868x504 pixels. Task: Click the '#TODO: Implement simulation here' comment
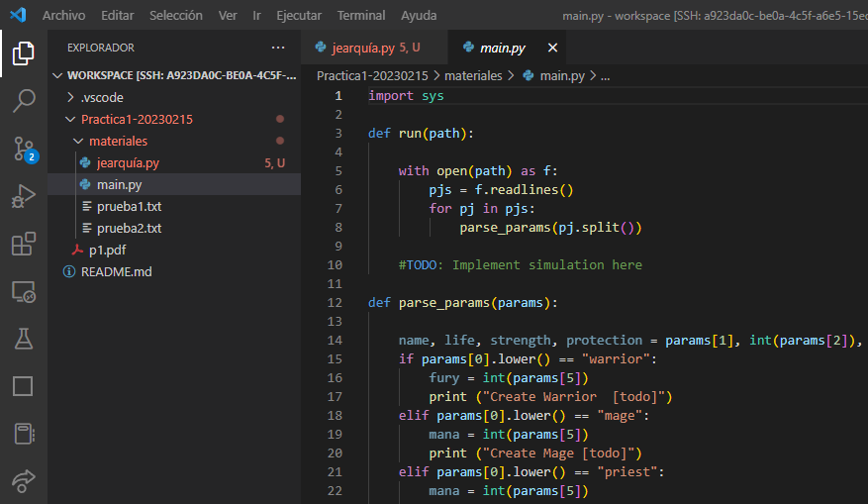pyautogui.click(x=520, y=264)
